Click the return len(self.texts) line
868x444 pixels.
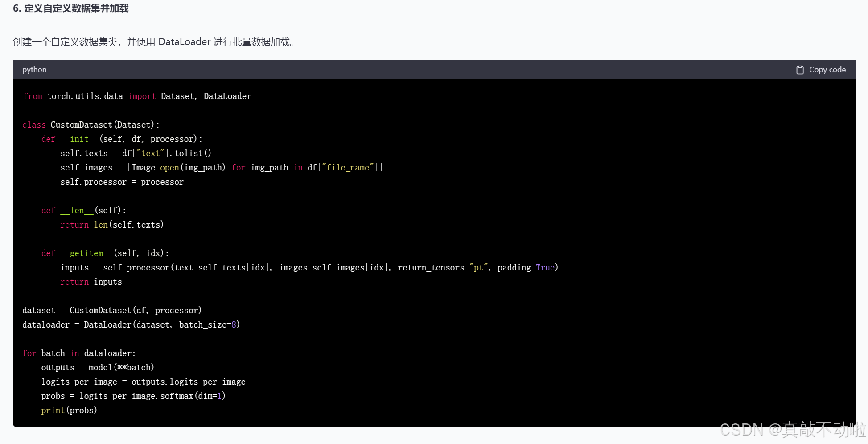point(112,225)
